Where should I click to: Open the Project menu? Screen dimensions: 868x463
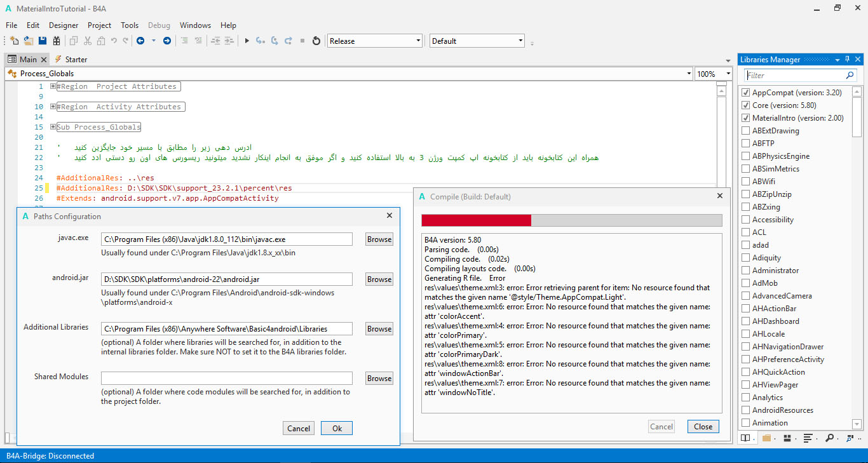click(x=99, y=25)
